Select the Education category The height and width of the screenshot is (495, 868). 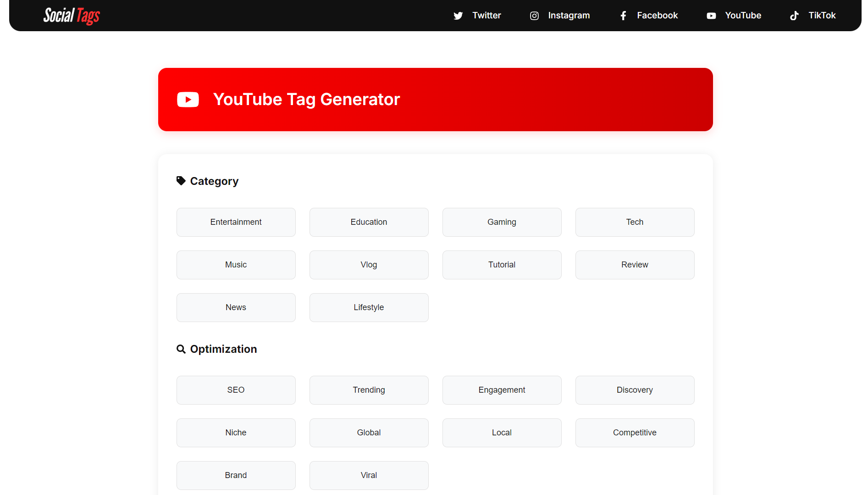[x=369, y=222]
